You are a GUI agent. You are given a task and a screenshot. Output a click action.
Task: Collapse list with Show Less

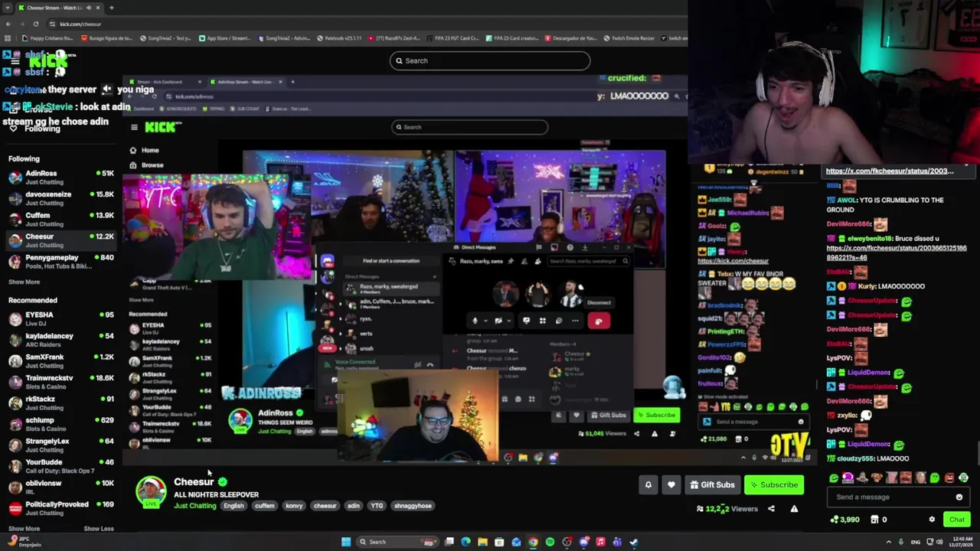click(98, 529)
